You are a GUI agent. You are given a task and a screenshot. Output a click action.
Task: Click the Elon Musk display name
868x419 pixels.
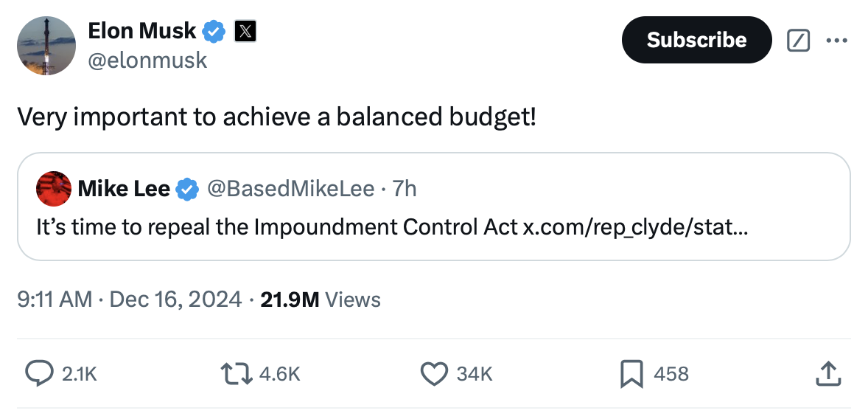(141, 31)
